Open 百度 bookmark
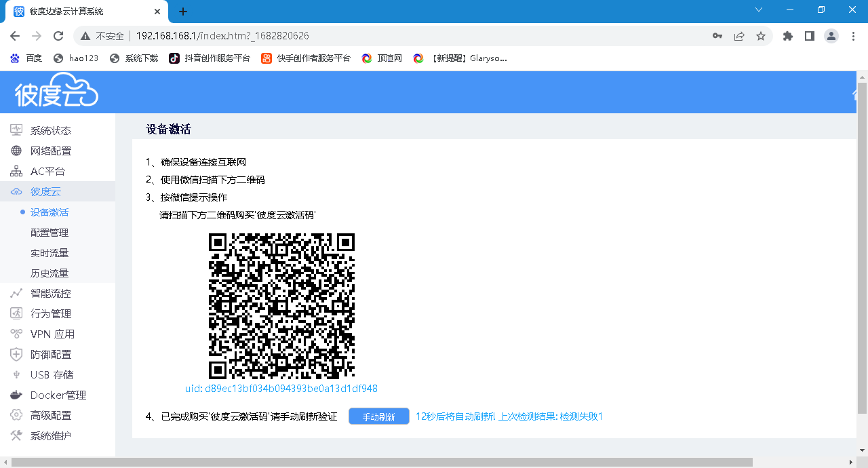The image size is (868, 468). coord(26,58)
